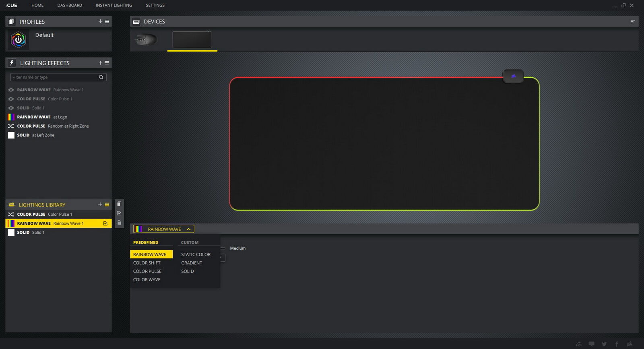Open the partly hidden dropdown beside Static Color
The width and height of the screenshot is (644, 349).
(x=223, y=257)
